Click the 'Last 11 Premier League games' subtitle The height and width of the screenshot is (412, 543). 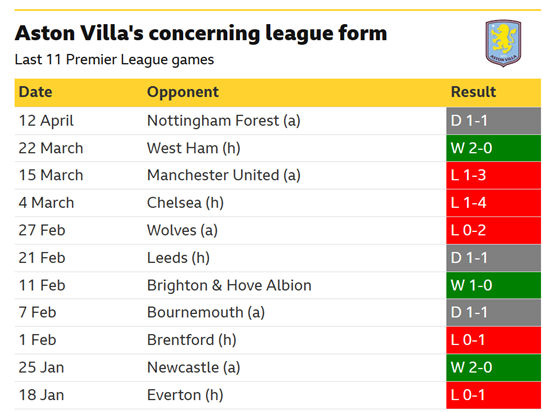115,60
